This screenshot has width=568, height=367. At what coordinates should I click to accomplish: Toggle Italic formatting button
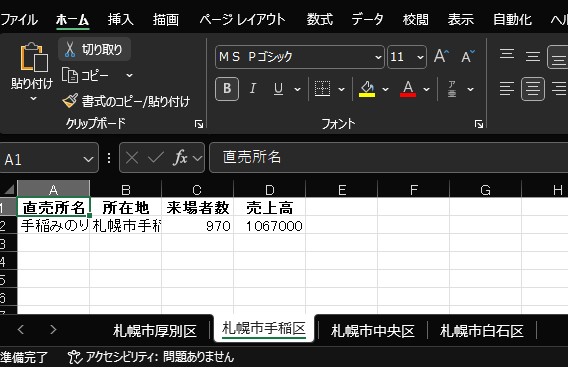pos(253,89)
